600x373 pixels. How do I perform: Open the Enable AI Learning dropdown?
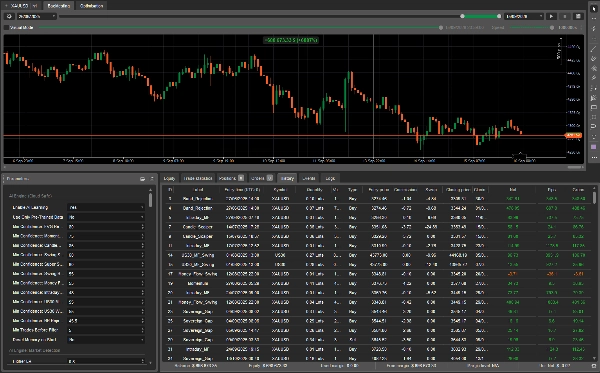point(106,207)
